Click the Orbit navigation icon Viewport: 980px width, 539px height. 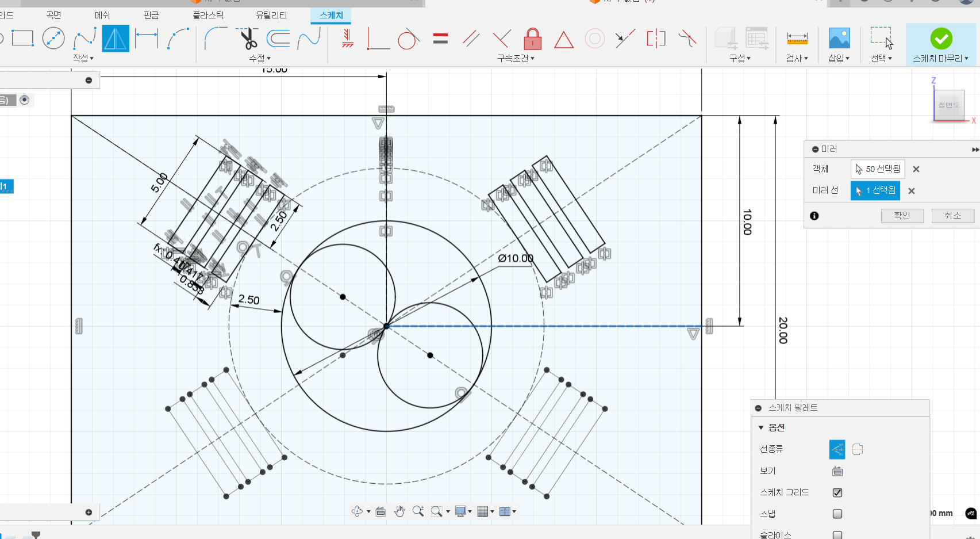click(x=357, y=511)
